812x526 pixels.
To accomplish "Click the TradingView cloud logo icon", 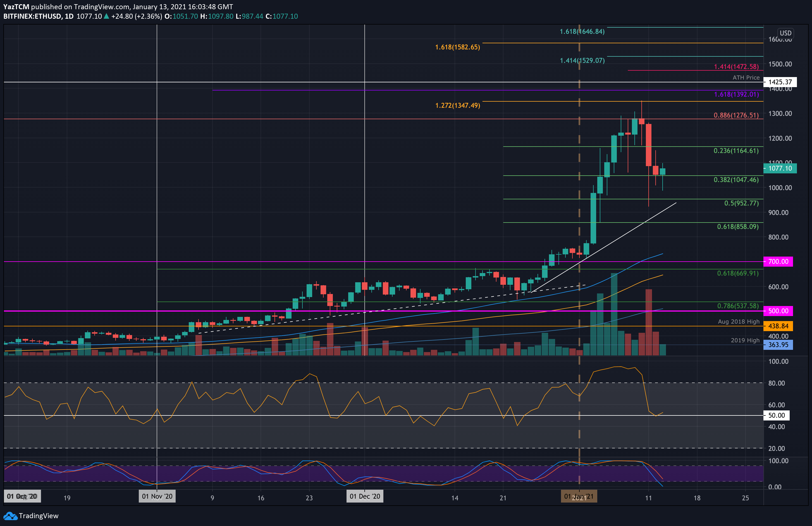I will 10,516.
